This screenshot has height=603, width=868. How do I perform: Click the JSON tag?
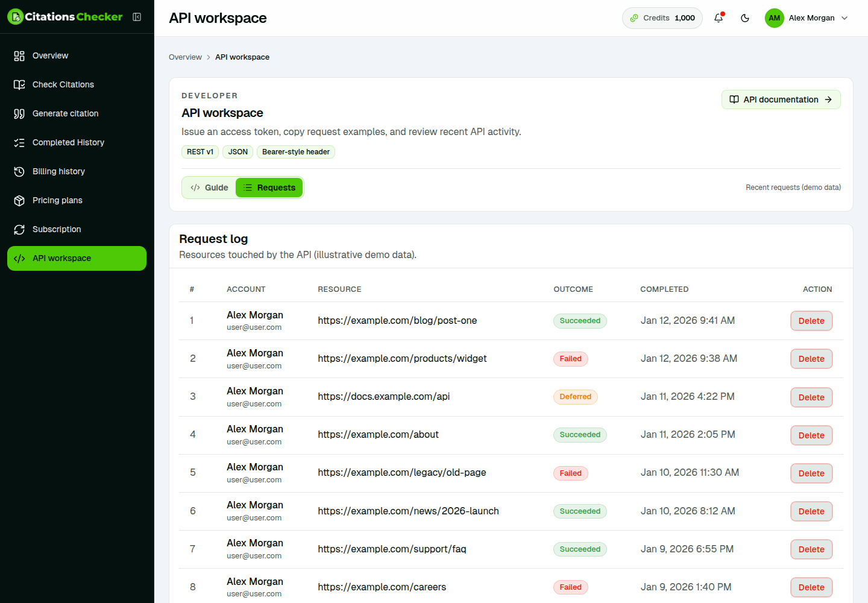(238, 152)
